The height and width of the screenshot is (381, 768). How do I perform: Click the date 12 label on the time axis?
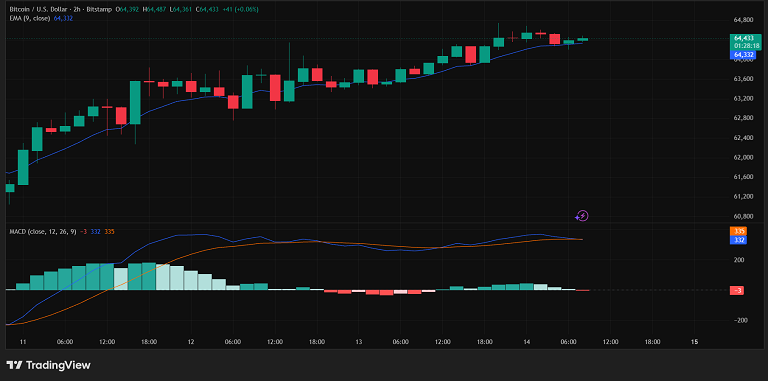point(191,342)
